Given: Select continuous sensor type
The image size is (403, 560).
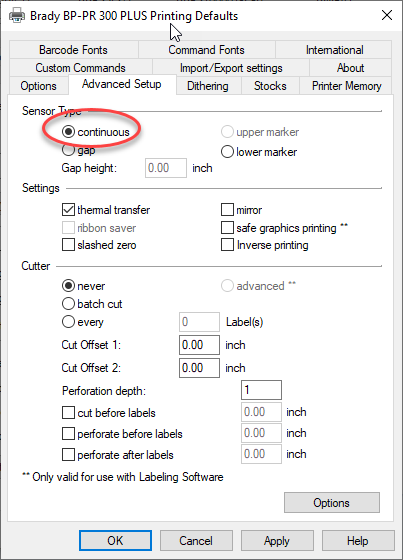Looking at the screenshot, I should point(96,132).
